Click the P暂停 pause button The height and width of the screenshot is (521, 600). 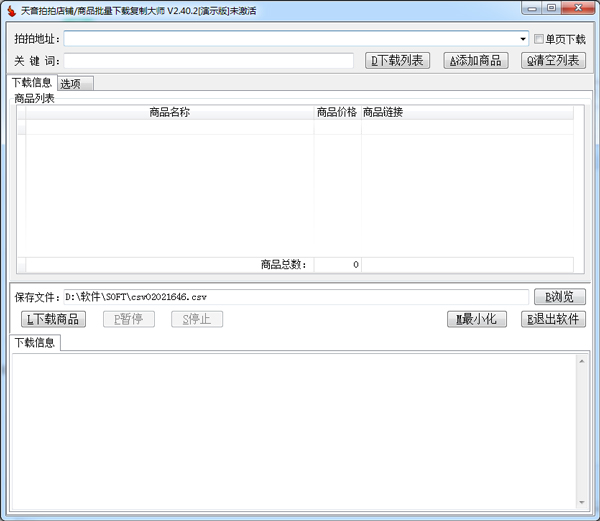129,319
